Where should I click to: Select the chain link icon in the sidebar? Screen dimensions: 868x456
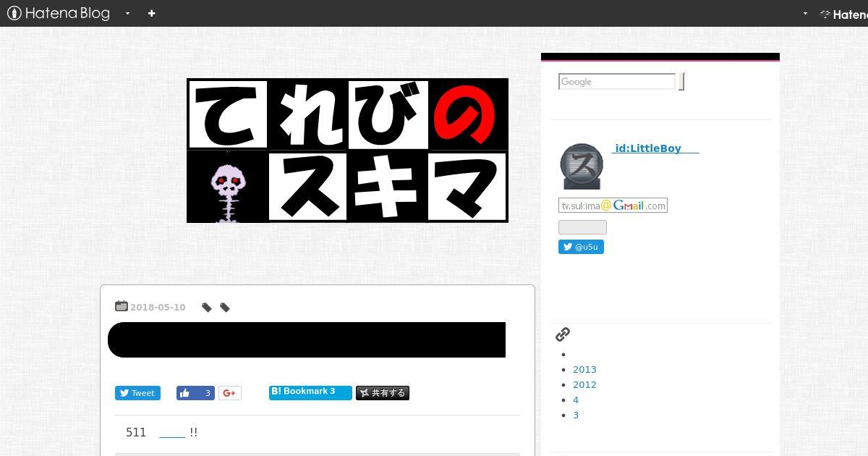563,334
